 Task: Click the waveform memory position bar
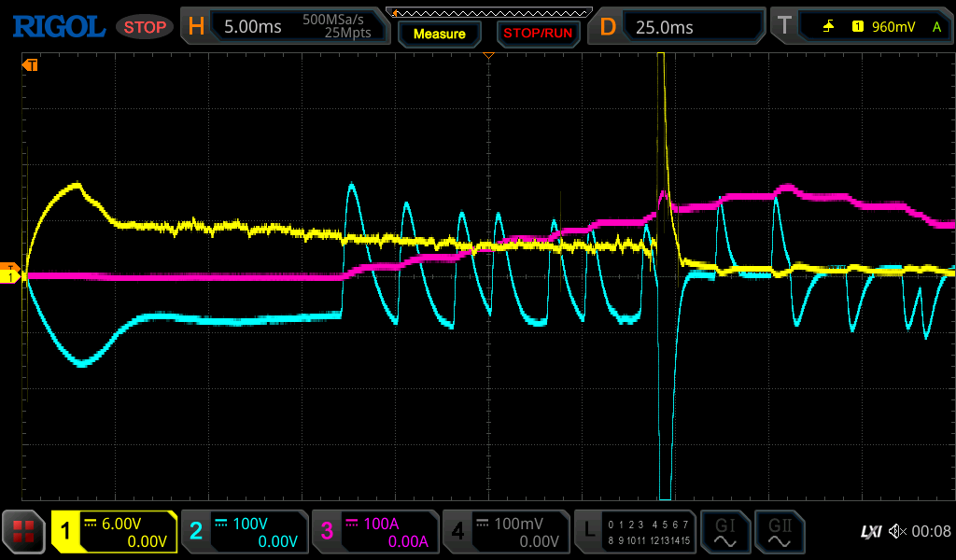click(488, 11)
